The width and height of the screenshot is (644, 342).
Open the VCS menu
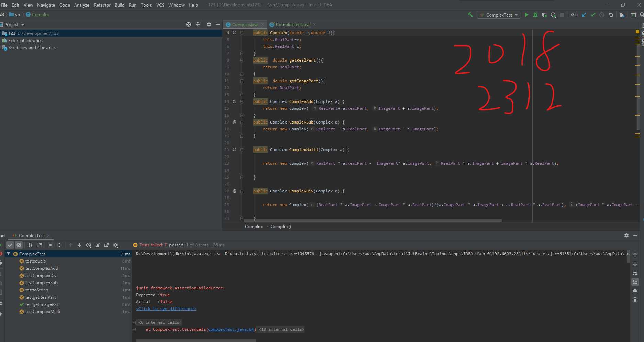click(160, 5)
